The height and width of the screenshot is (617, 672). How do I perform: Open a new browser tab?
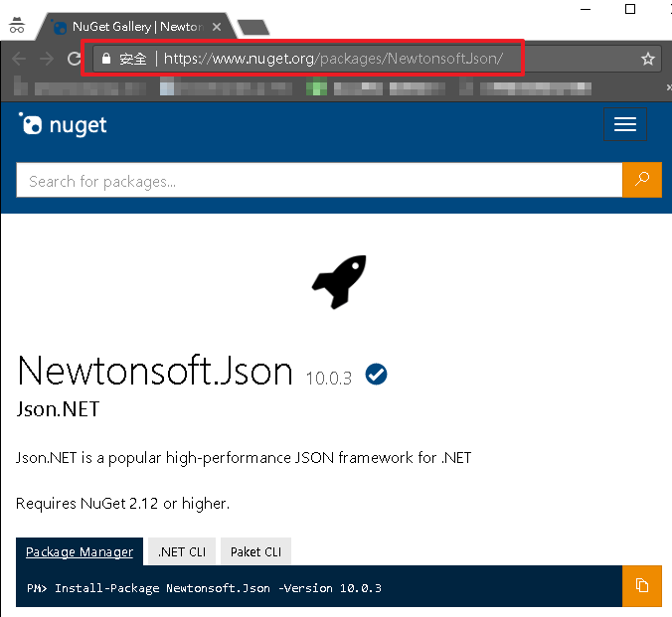pyautogui.click(x=253, y=27)
